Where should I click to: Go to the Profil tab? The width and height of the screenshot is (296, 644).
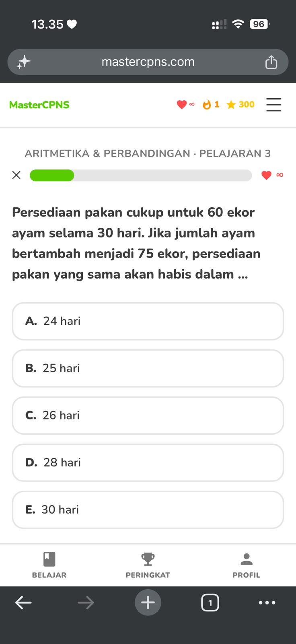pyautogui.click(x=247, y=565)
